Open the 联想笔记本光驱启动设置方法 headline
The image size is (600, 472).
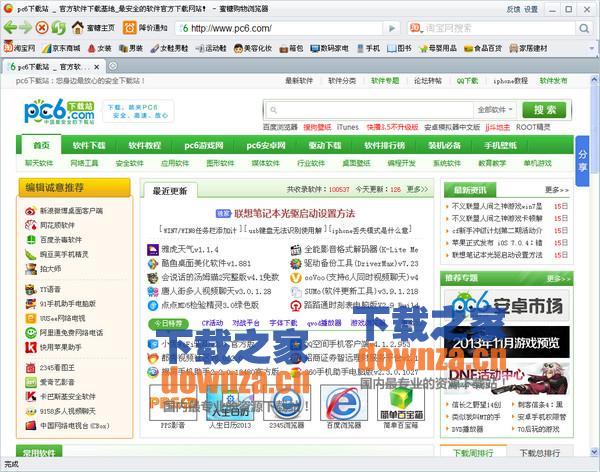point(295,214)
